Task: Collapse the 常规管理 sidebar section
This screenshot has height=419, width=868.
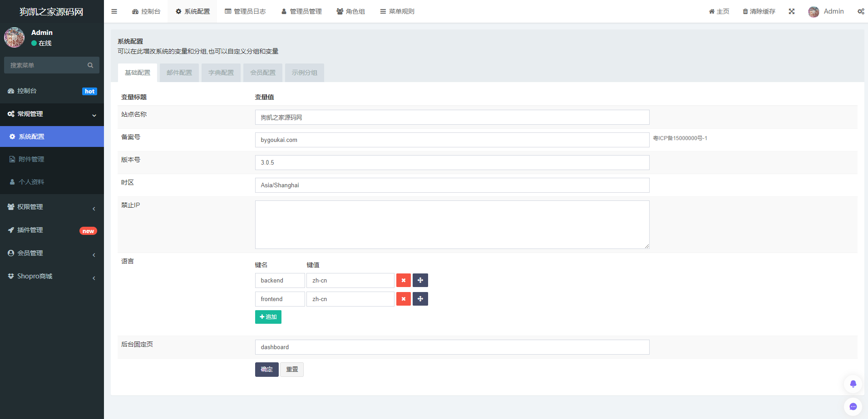Action: pos(52,114)
